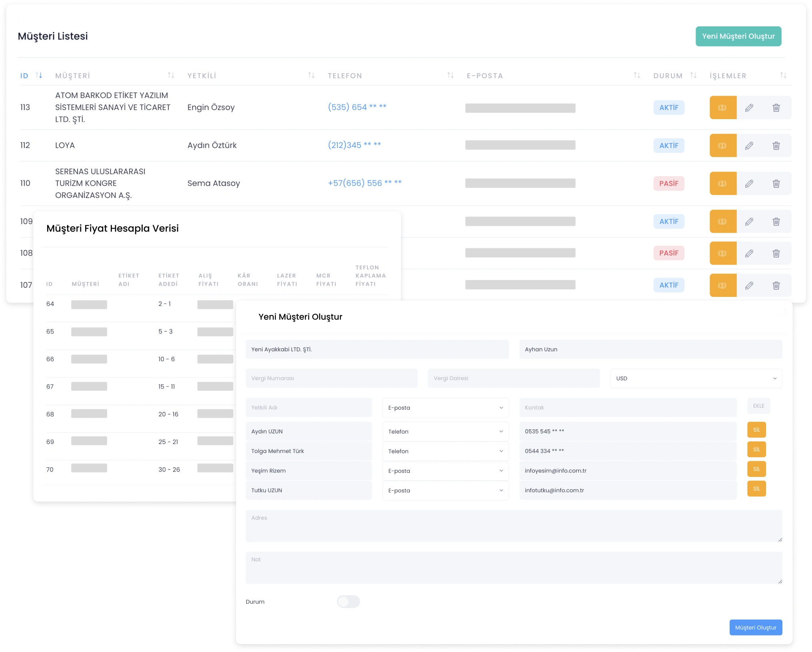This screenshot has width=812, height=652.
Task: Open price calculation for customer 113
Action: [723, 108]
